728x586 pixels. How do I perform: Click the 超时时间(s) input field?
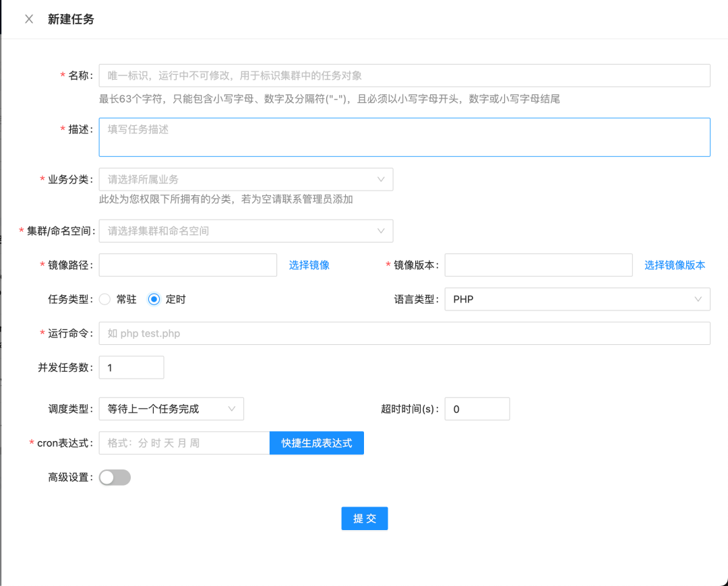click(477, 409)
